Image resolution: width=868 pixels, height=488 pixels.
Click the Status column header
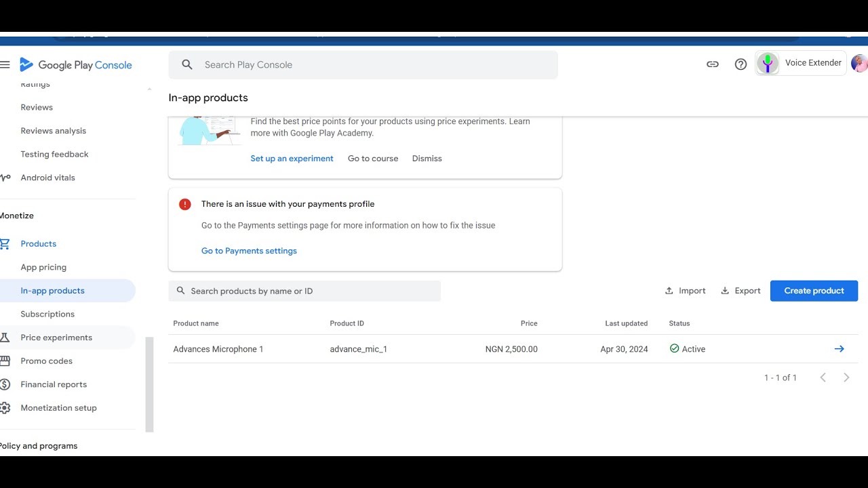pyautogui.click(x=679, y=323)
